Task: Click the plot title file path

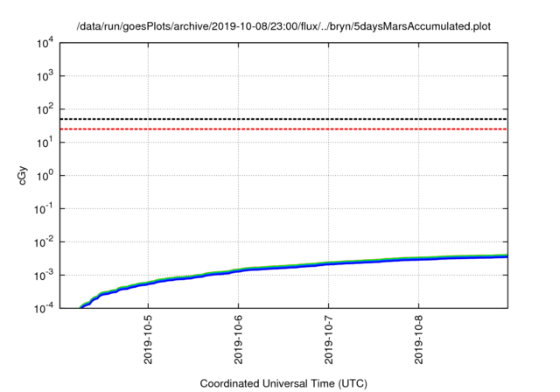Action: (x=283, y=26)
